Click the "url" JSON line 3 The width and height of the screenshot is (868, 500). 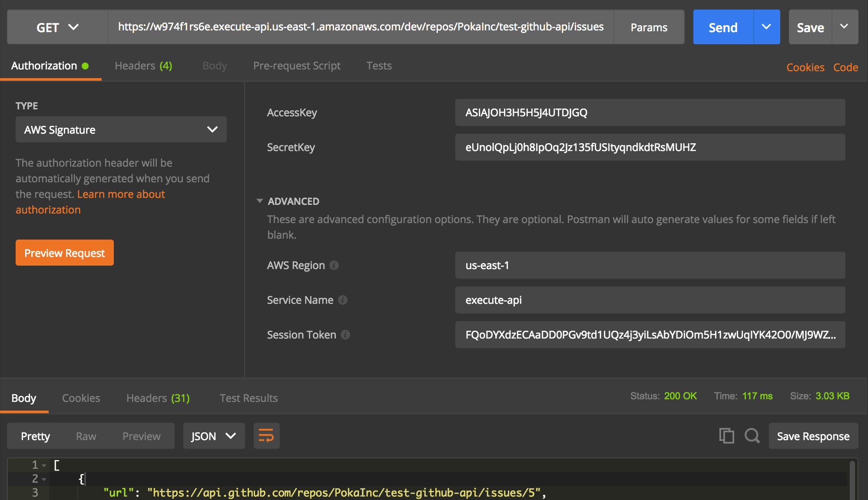point(324,493)
